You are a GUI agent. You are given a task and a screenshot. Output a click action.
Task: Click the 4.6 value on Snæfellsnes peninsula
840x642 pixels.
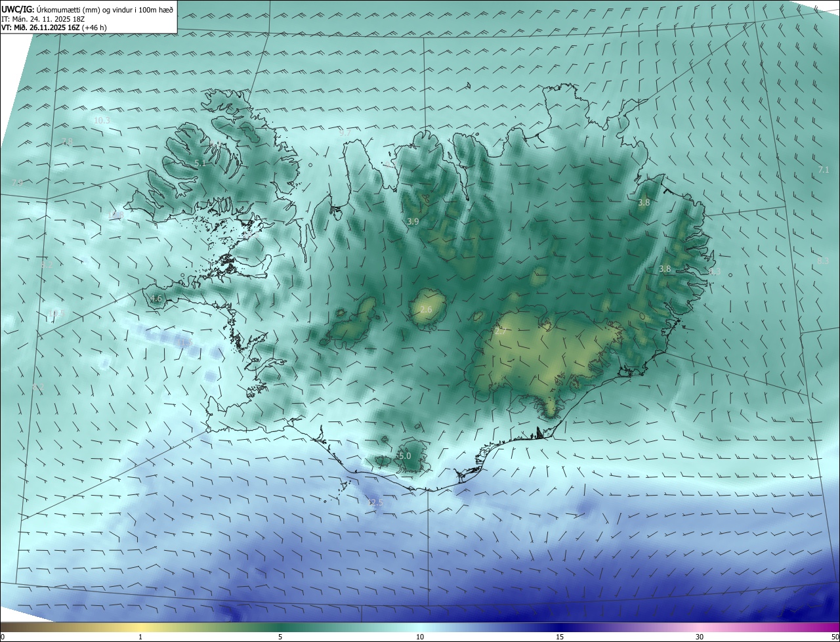(156, 299)
